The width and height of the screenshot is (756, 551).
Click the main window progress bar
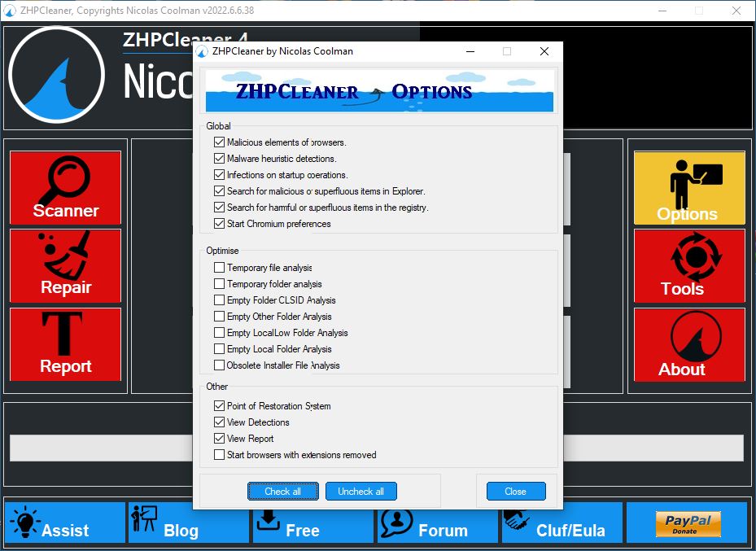(377, 448)
